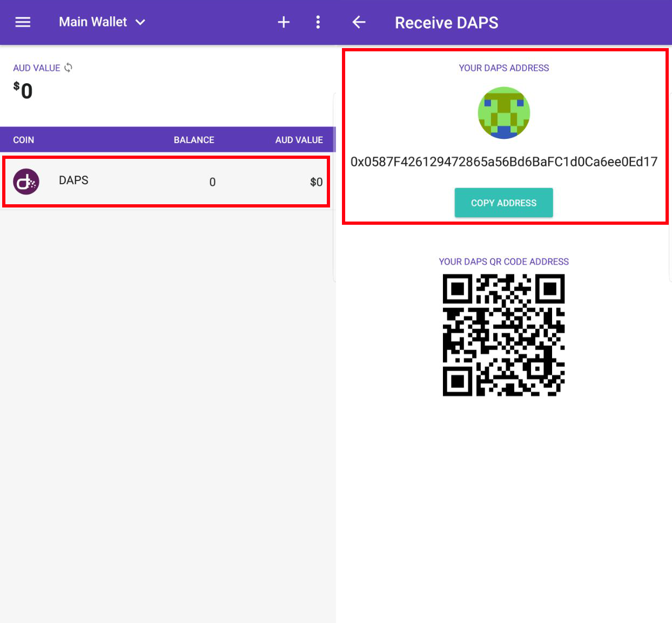
Task: Select the 0x0587F4... wallet address text
Action: pyautogui.click(x=504, y=162)
